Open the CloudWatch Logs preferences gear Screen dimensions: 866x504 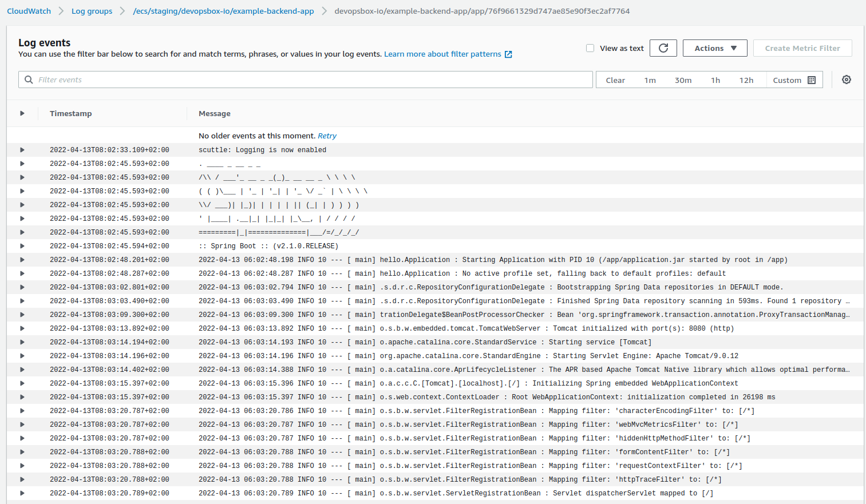tap(846, 80)
